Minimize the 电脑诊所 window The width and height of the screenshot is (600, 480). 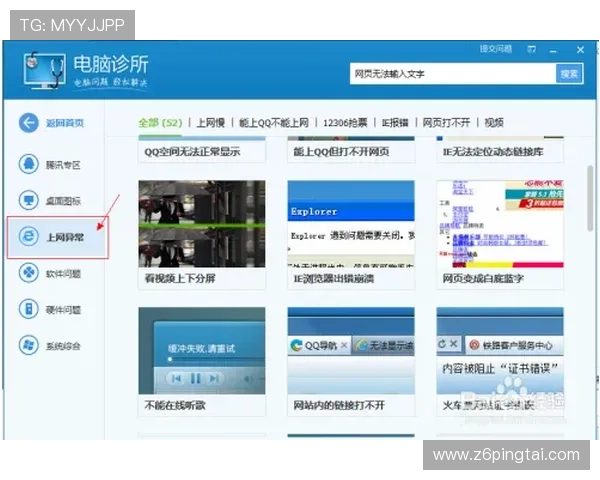coord(553,50)
